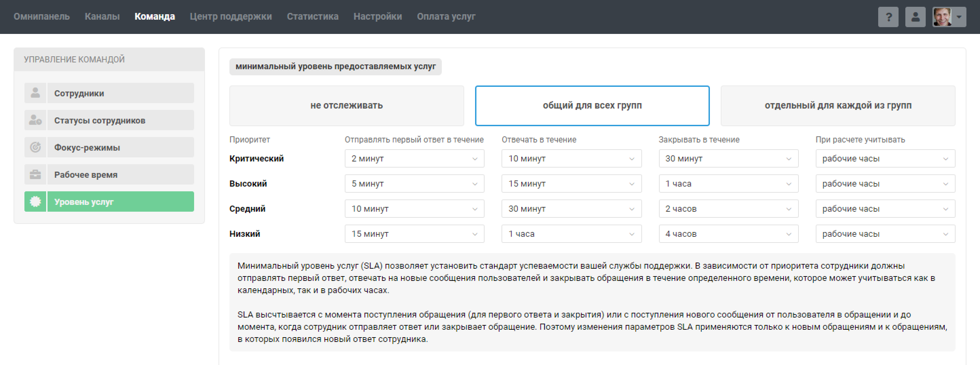Click the Рабочее время briefcase icon
This screenshot has width=980, height=365.
click(35, 174)
